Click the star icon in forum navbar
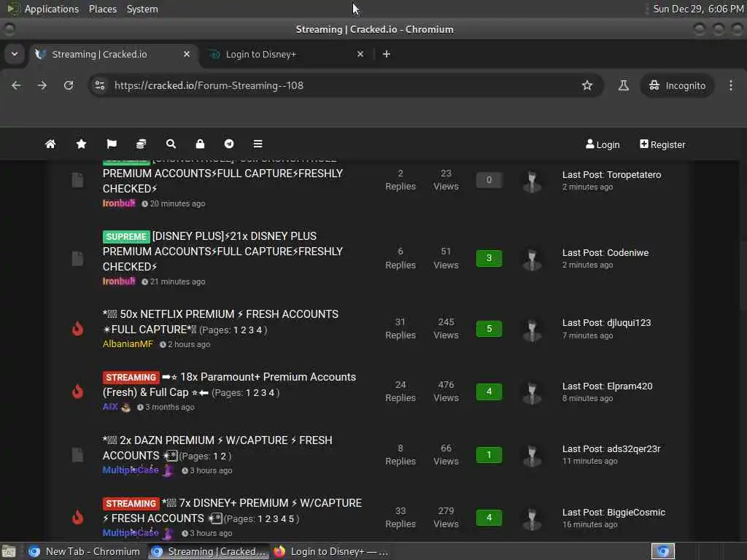The height and width of the screenshot is (560, 747). point(81,144)
